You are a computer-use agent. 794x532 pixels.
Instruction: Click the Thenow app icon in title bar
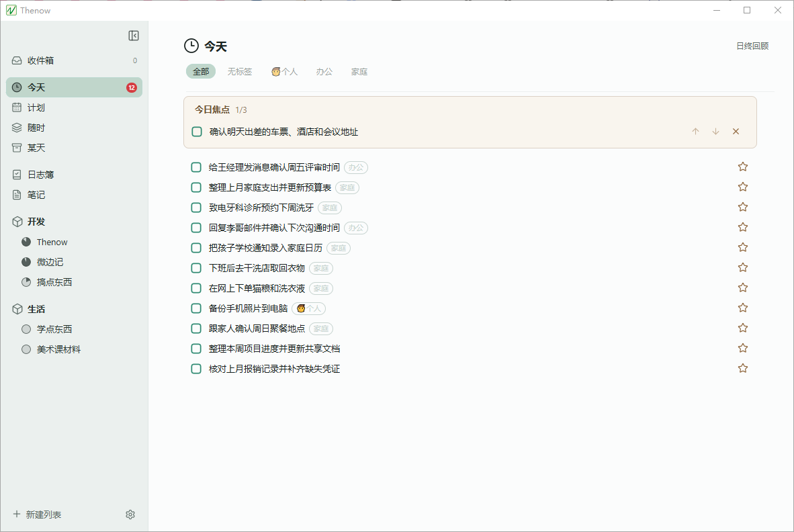click(x=11, y=10)
